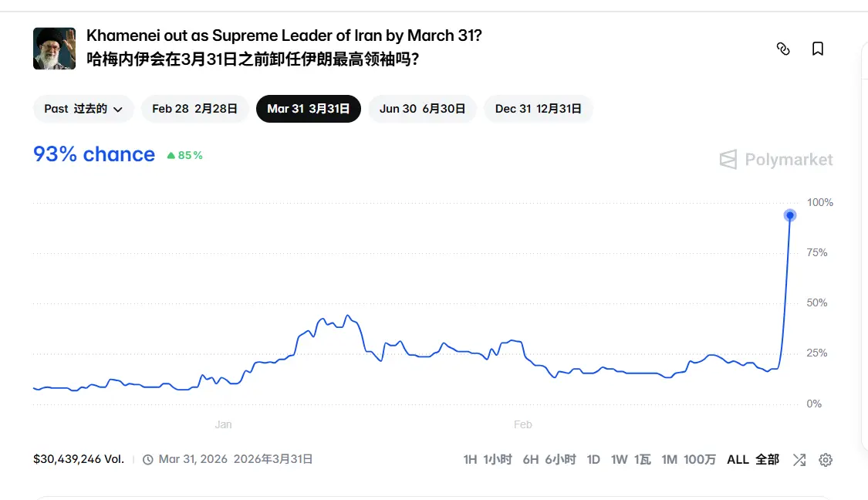The width and height of the screenshot is (868, 500).
Task: Open chart settings via the gear icon
Action: [x=826, y=459]
